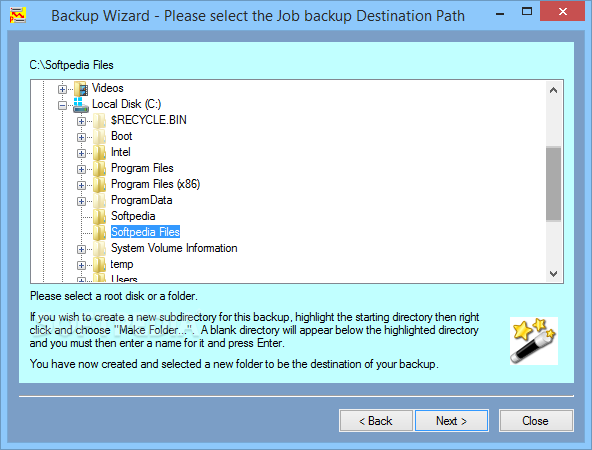
Task: Select the Program Files (x86) label
Action: click(x=155, y=184)
